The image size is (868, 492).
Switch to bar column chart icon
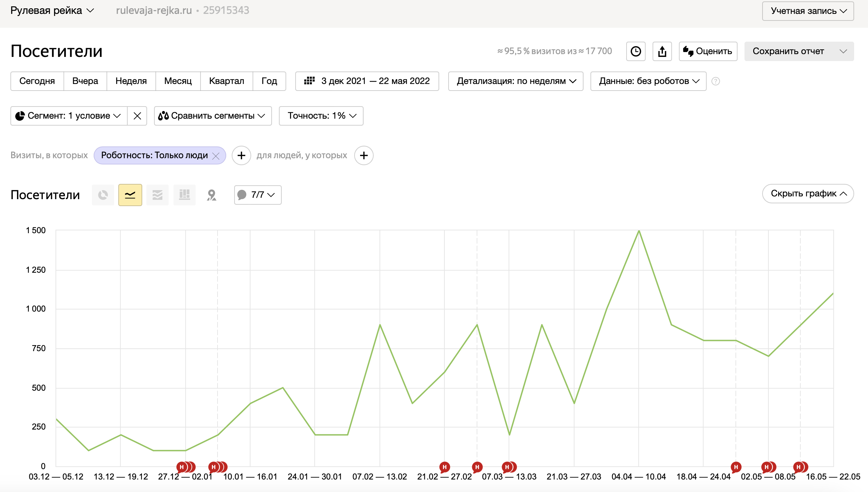coord(184,195)
